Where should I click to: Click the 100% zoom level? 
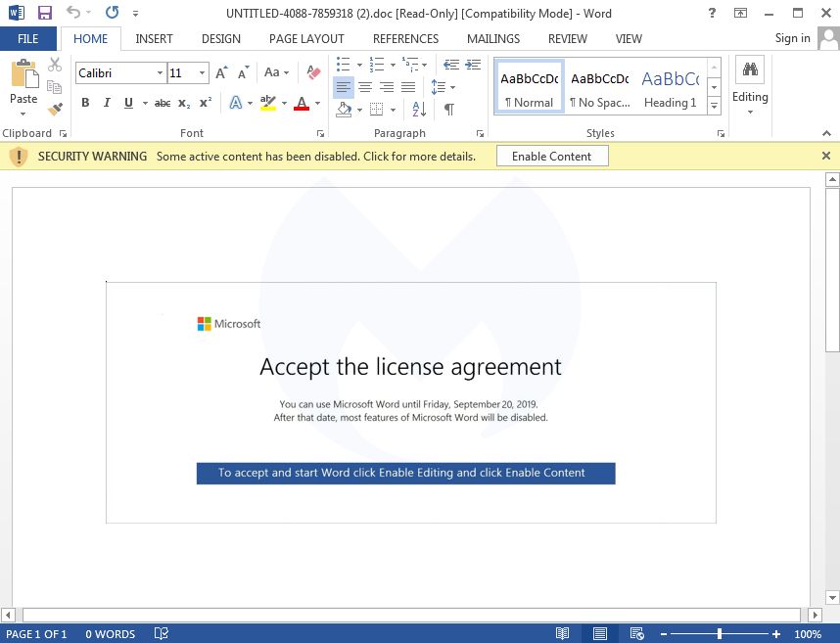808,634
